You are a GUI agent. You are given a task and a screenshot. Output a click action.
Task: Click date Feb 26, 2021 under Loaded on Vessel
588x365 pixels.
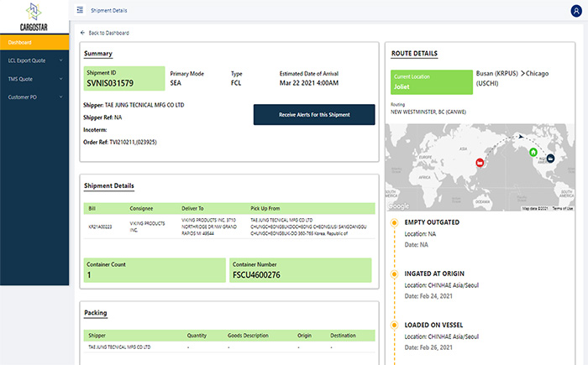click(x=428, y=347)
